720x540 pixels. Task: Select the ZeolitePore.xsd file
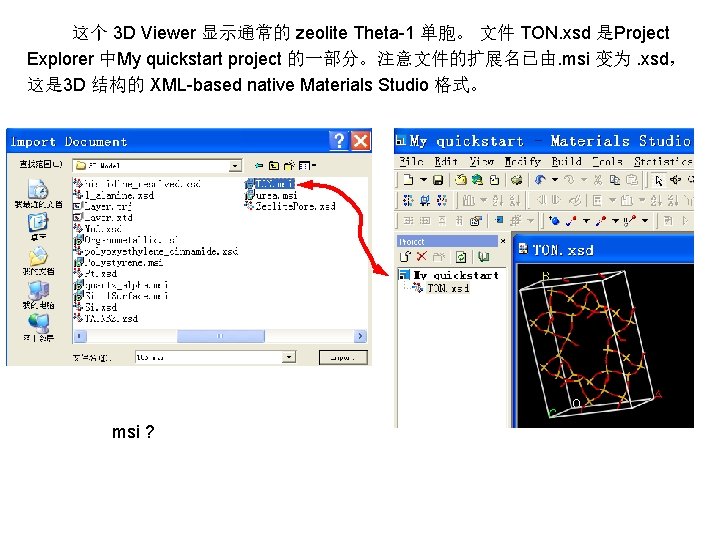tap(291, 206)
